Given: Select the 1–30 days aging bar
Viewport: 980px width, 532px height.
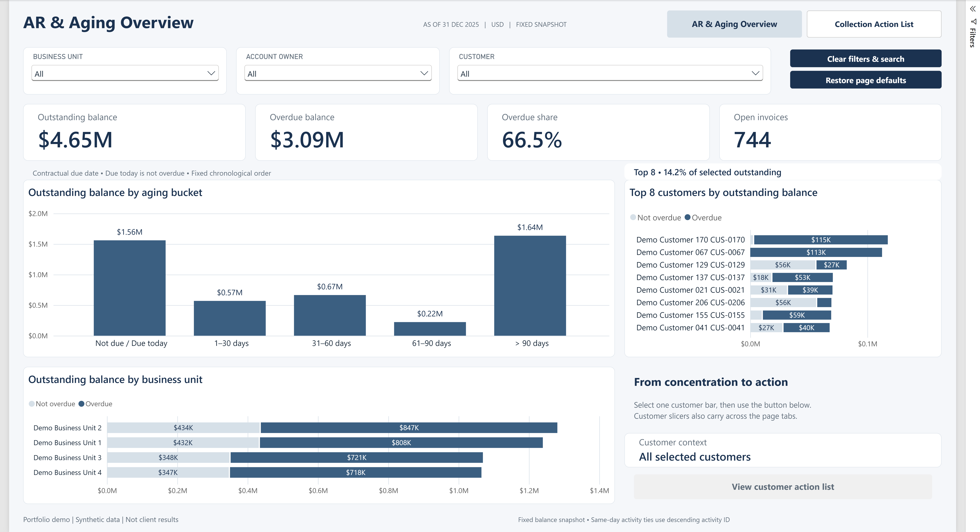Looking at the screenshot, I should [x=230, y=318].
